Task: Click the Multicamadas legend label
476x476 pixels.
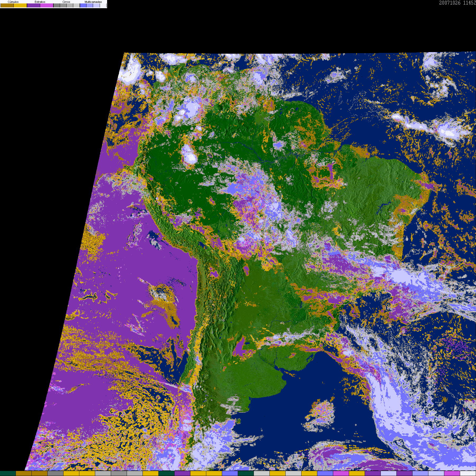Action: coord(93,2)
